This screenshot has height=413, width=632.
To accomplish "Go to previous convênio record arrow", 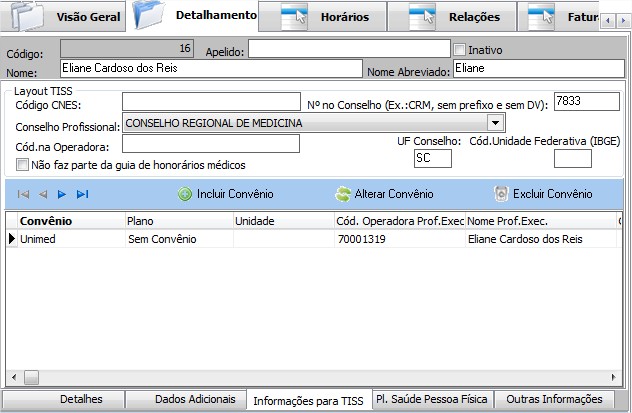I will point(43,194).
